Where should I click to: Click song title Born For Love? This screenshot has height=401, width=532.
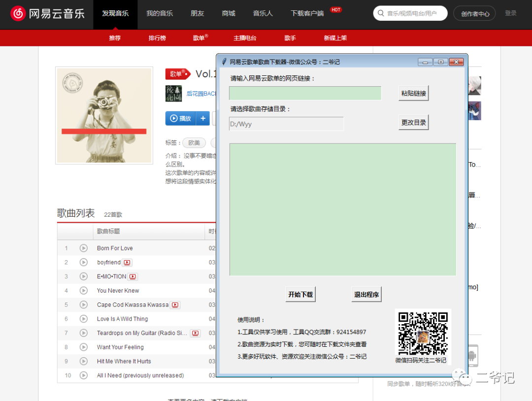pyautogui.click(x=115, y=248)
